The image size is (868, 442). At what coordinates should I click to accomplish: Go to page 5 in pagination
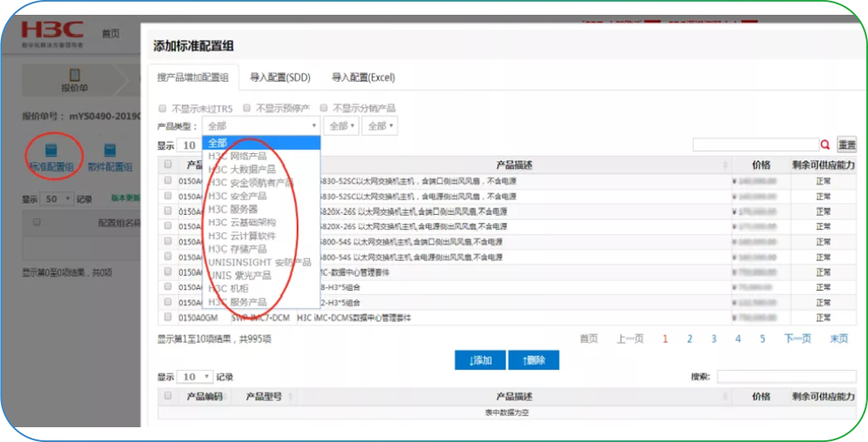[x=763, y=339]
